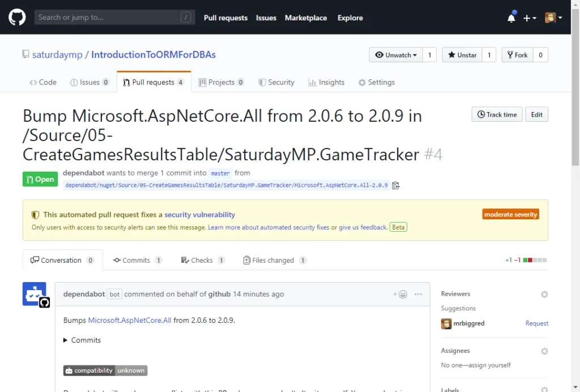Click the repository book icon
580x392 pixels.
coord(25,54)
